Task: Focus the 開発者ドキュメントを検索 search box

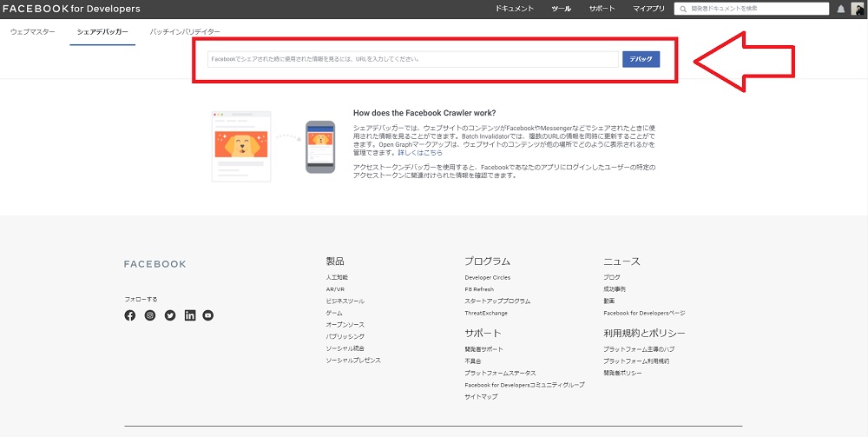Action: (x=751, y=9)
